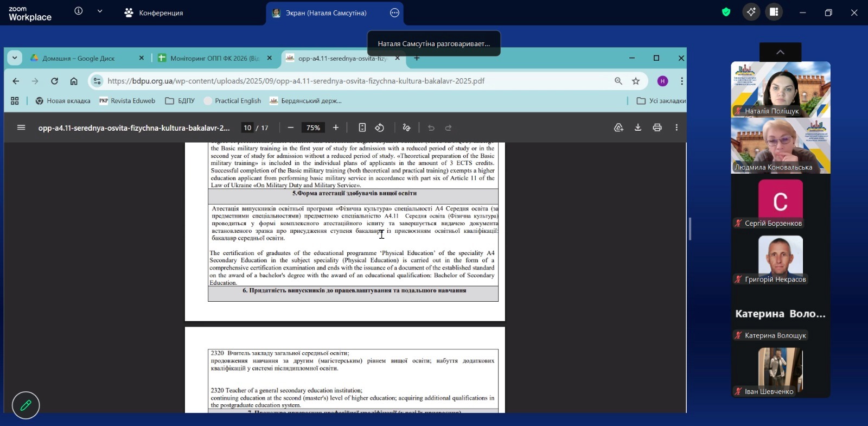
Task: Click the Конференция button
Action: pyautogui.click(x=154, y=12)
